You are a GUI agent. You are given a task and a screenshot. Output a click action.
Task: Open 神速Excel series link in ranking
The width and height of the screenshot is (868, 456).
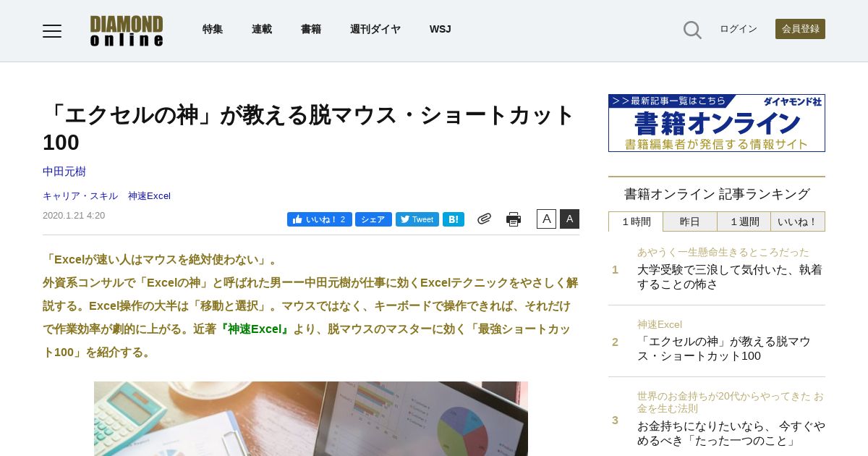click(x=660, y=324)
